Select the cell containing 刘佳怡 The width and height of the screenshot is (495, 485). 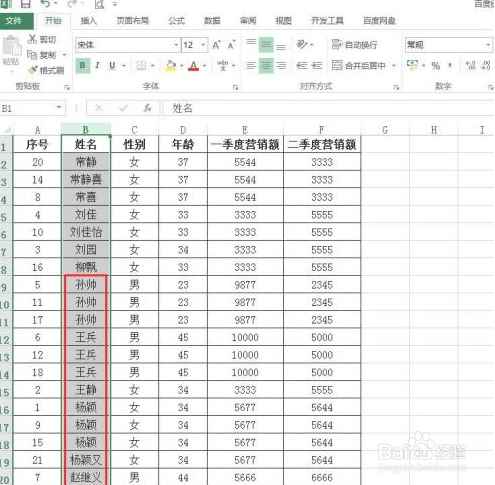tap(86, 232)
